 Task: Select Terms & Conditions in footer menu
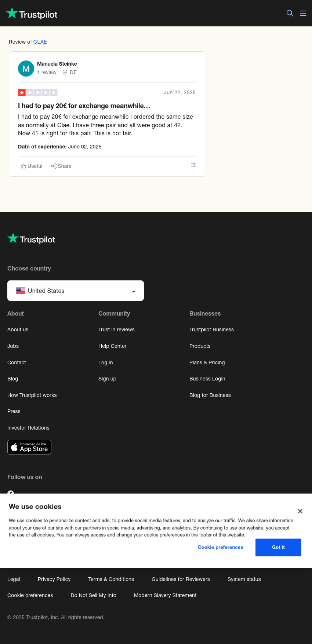[x=111, y=579]
